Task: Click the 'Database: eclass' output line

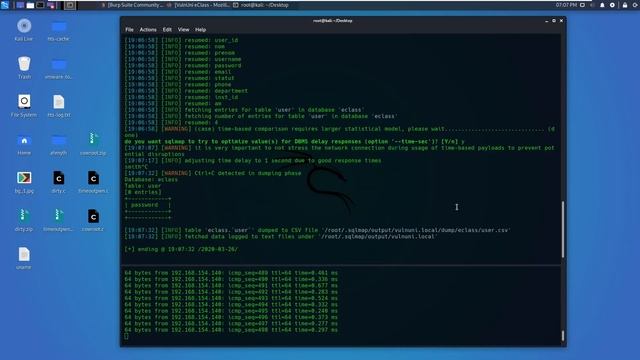Action: [x=151, y=180]
